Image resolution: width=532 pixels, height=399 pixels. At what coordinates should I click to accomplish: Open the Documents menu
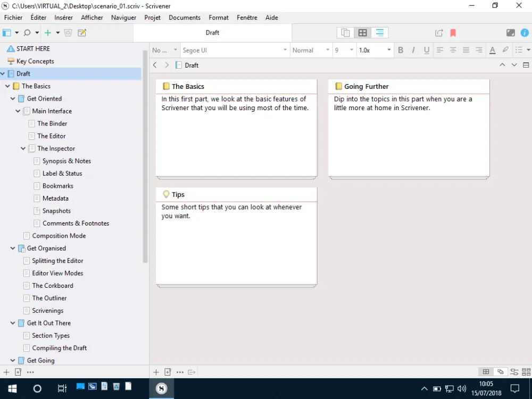[185, 18]
